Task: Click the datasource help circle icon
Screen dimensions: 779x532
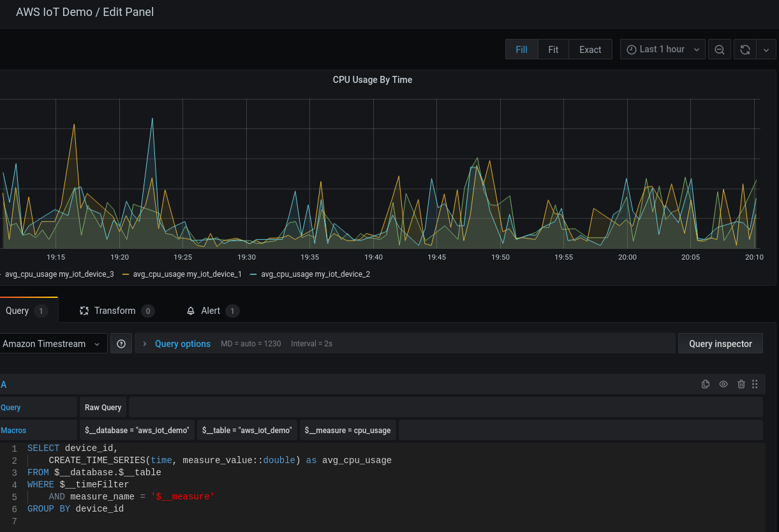Action: (121, 343)
